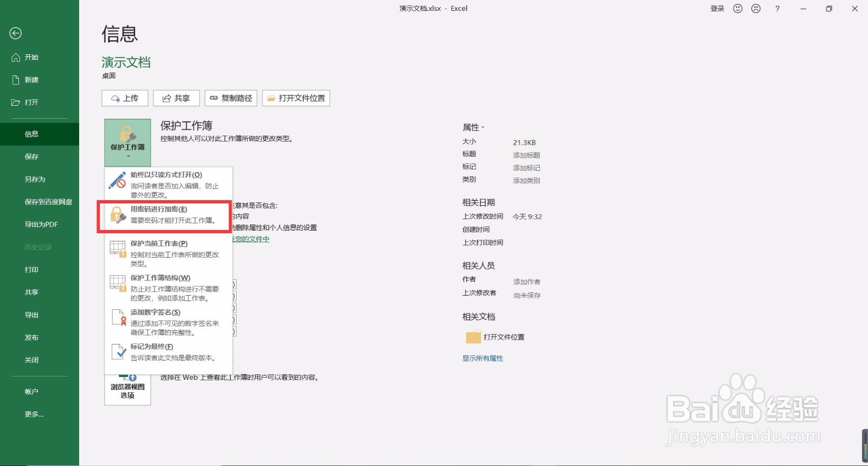Viewport: 868px width, 466px height.
Task: Choose 打开 from the backstage sidebar
Action: tap(31, 102)
